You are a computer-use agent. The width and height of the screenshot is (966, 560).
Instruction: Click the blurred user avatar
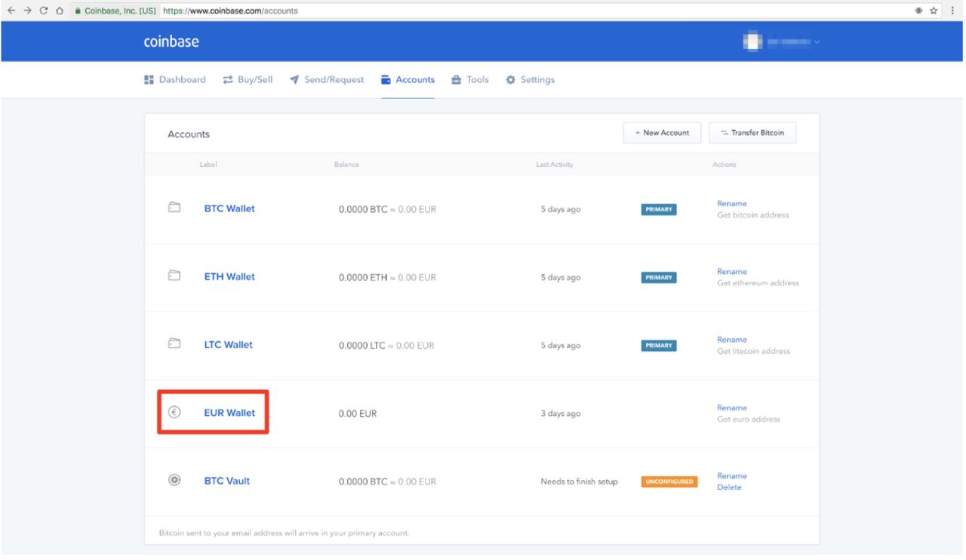pyautogui.click(x=752, y=42)
